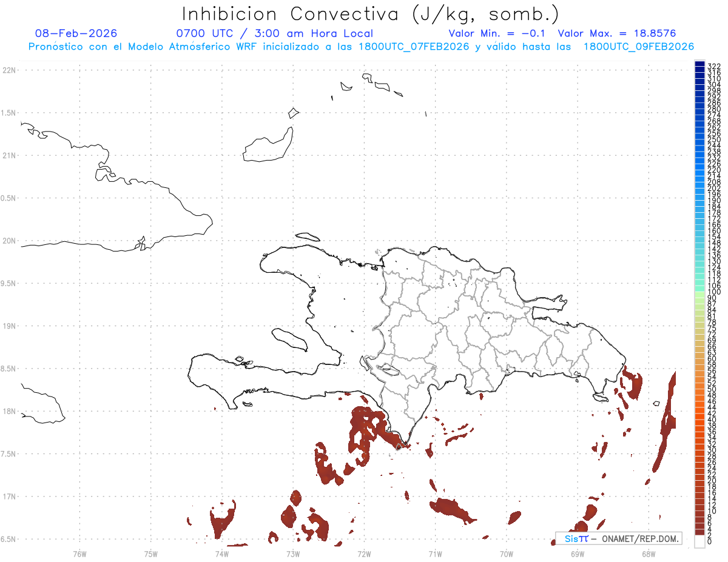Click the "71W" longitude label
Screen dimensions: 728x562
(x=435, y=554)
